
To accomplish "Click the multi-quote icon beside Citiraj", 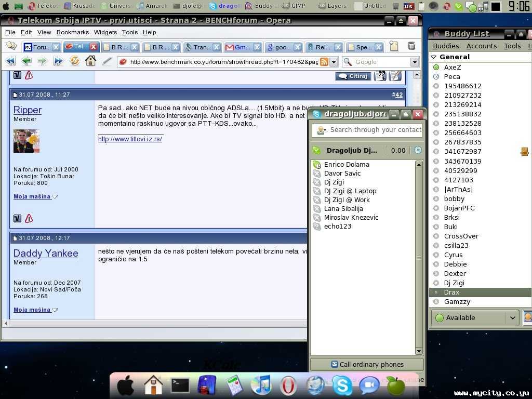I will pyautogui.click(x=380, y=76).
